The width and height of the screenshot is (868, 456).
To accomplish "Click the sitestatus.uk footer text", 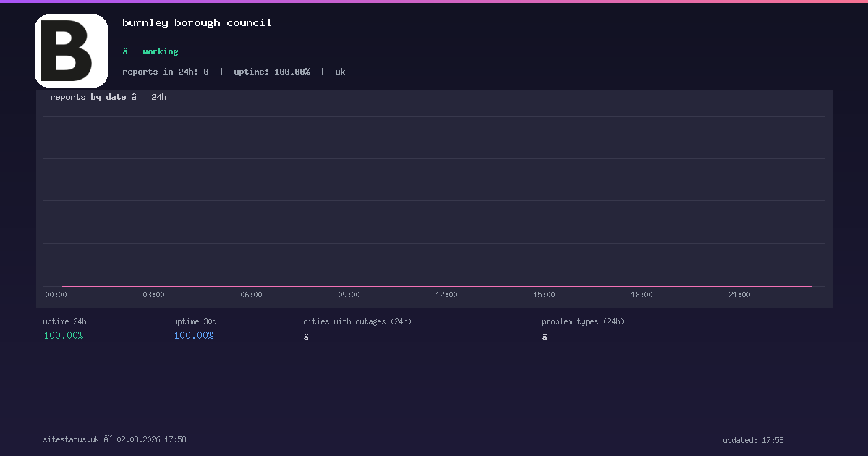I will point(71,439).
